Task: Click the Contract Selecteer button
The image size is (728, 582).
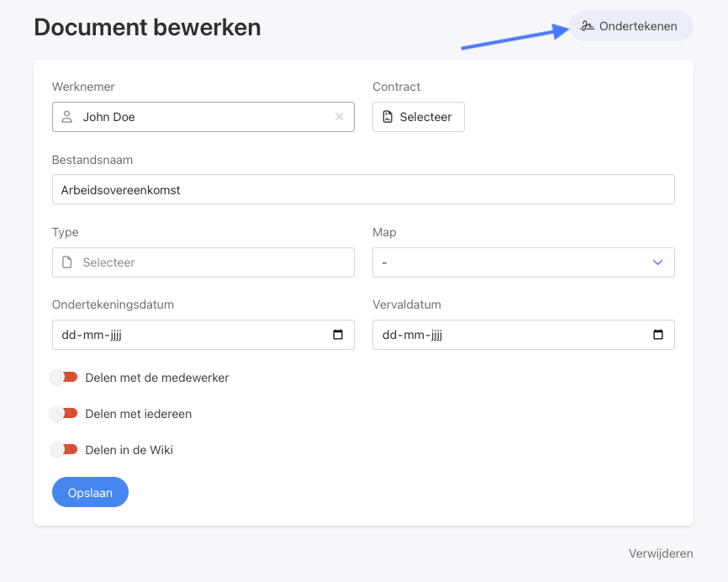Action: (x=419, y=117)
